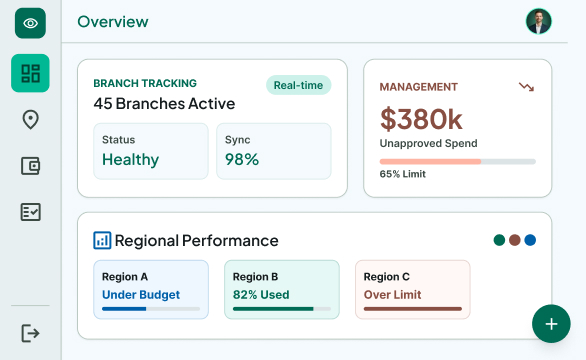Image resolution: width=586 pixels, height=360 pixels.
Task: Click the Overview page title
Action: [113, 22]
